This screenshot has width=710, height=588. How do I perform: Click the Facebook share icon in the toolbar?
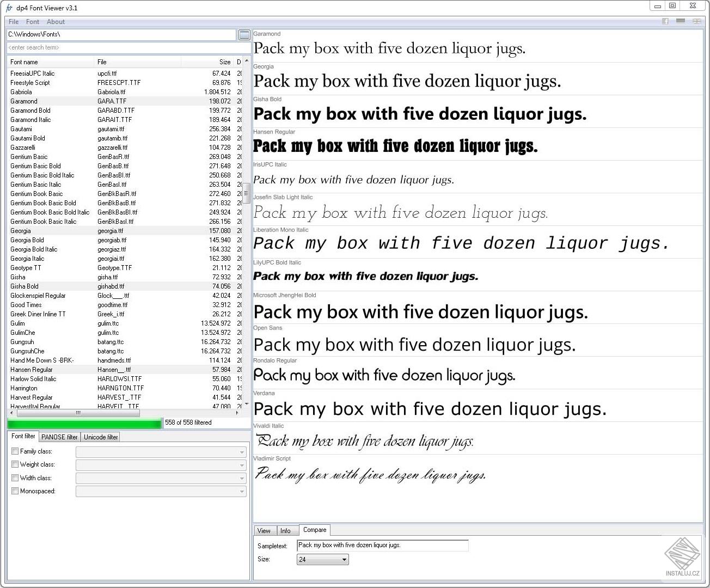click(665, 21)
